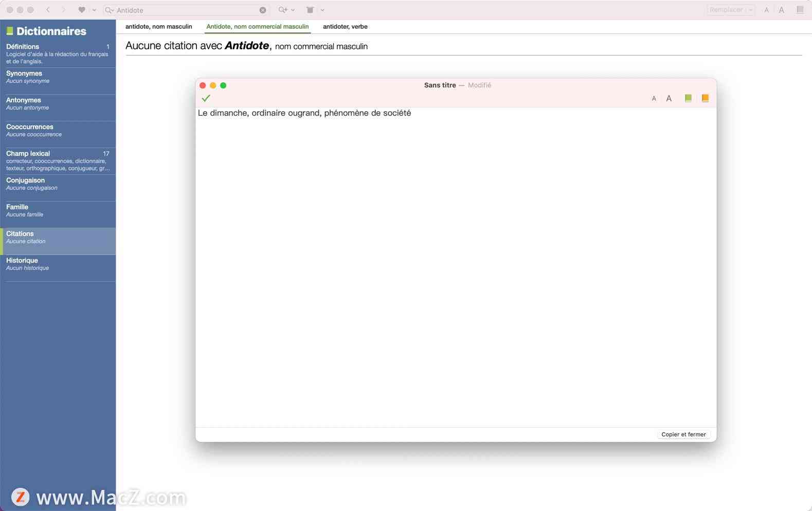Click the Remplacer button
Viewport: 812px width, 511px height.
(726, 10)
